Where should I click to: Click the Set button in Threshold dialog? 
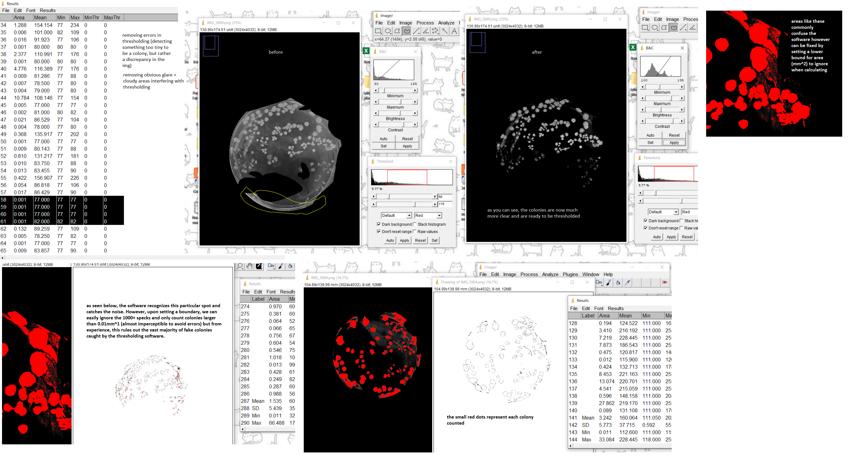click(x=434, y=241)
